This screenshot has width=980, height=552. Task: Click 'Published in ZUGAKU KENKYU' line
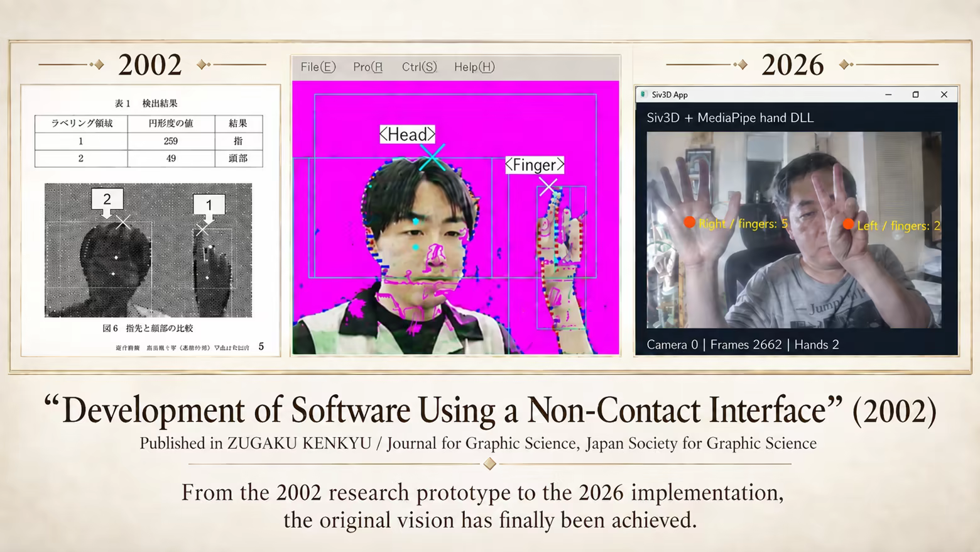coord(477,443)
